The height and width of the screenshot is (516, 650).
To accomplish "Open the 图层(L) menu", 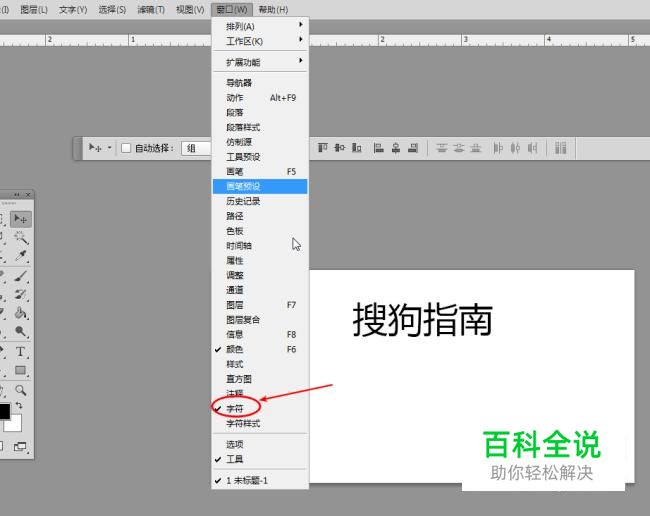I will (x=34, y=10).
